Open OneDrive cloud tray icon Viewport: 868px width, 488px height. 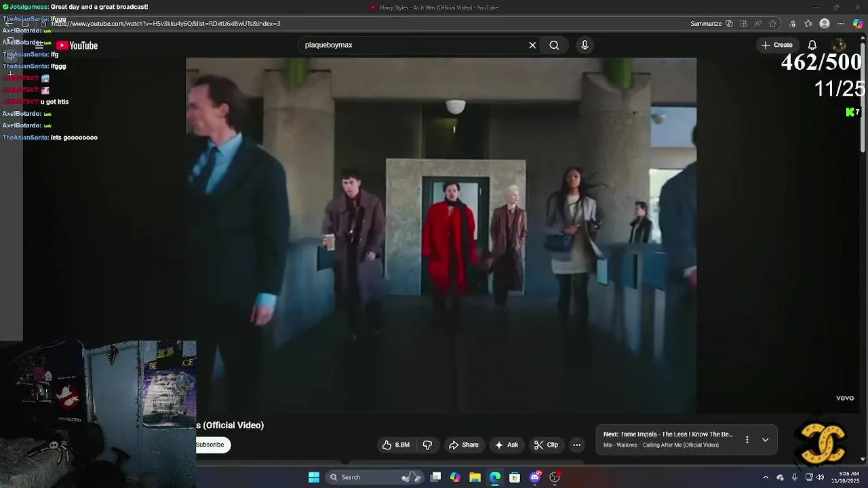(x=780, y=477)
